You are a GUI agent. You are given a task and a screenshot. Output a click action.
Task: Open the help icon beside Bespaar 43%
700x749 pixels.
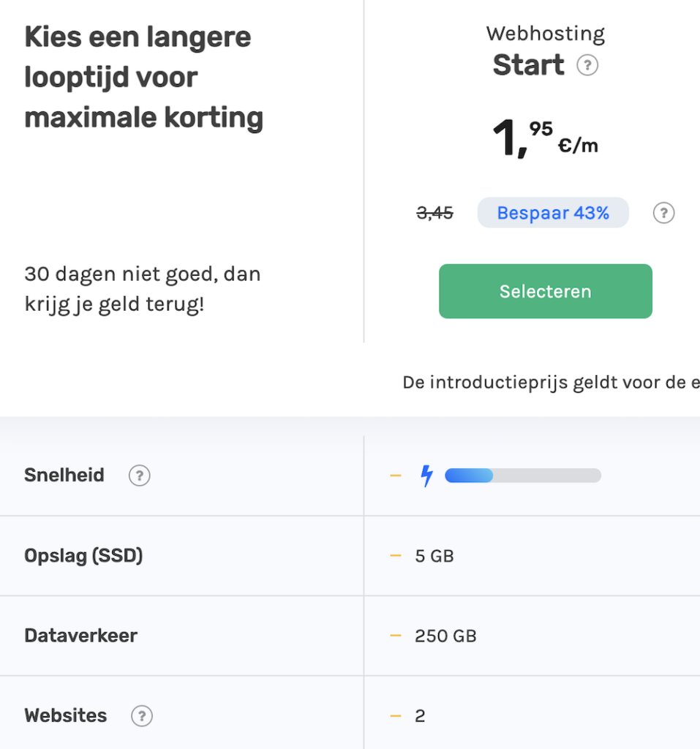coord(663,213)
